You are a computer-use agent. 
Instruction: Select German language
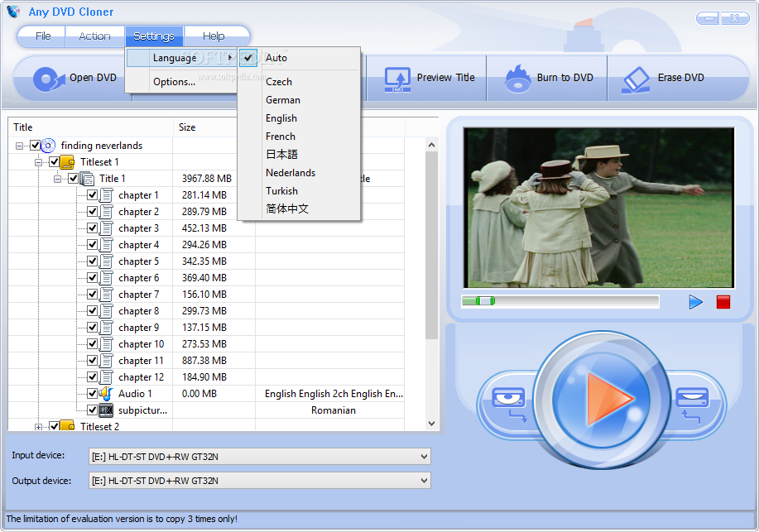click(x=299, y=100)
